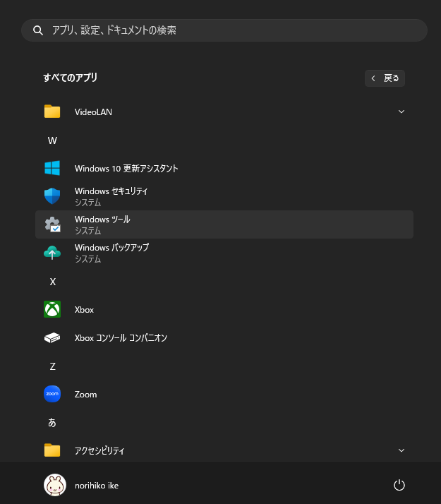Jump via the W letter header
Screen dimensions: 441x504
coord(52,140)
